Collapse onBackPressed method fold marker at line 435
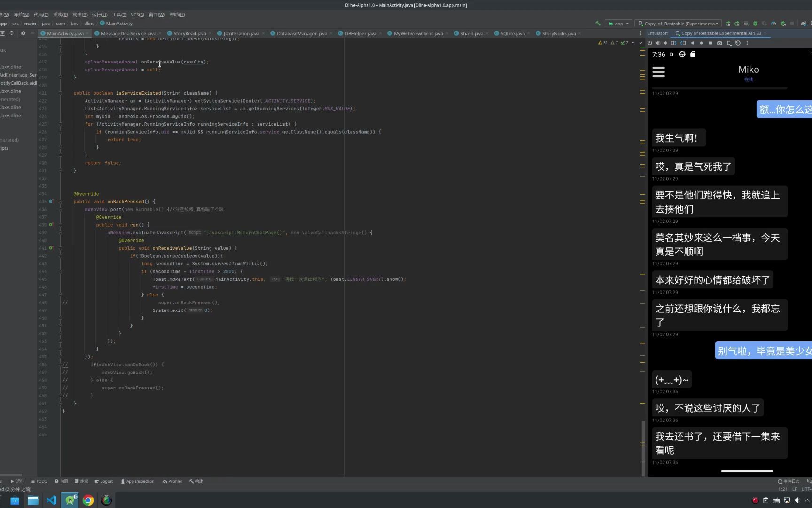 click(60, 202)
